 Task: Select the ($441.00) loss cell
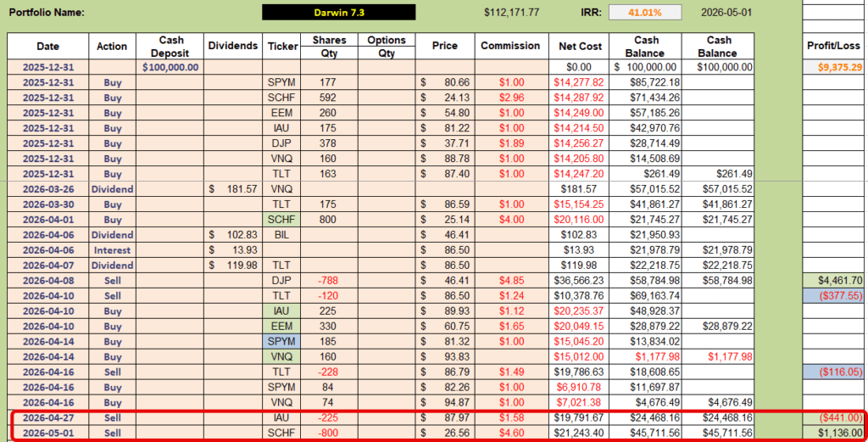(x=833, y=417)
